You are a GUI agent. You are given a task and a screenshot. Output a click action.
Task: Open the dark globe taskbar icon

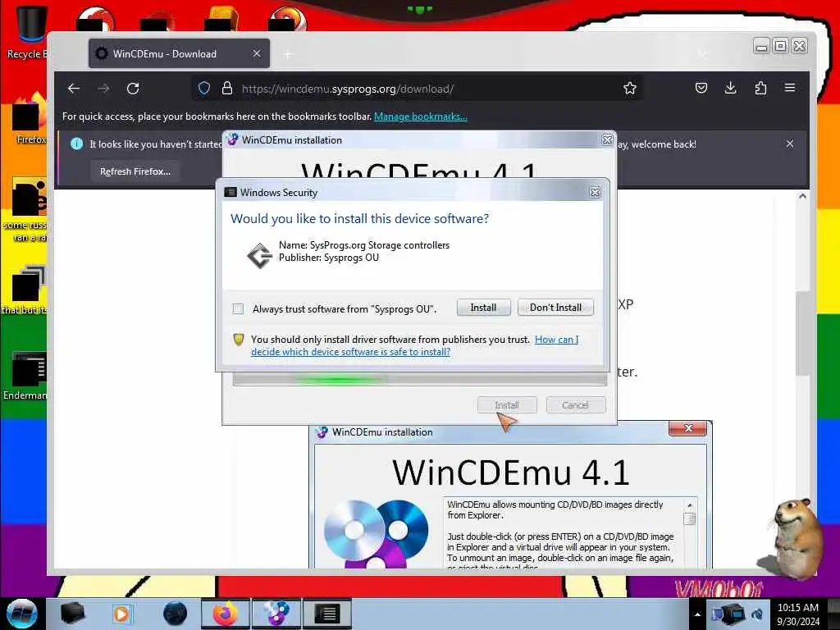point(176,614)
